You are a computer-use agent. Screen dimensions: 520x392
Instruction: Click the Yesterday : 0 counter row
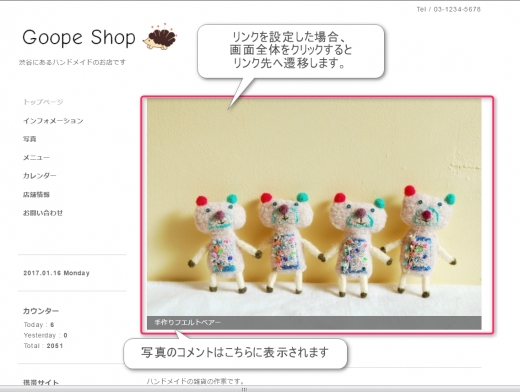[45, 335]
